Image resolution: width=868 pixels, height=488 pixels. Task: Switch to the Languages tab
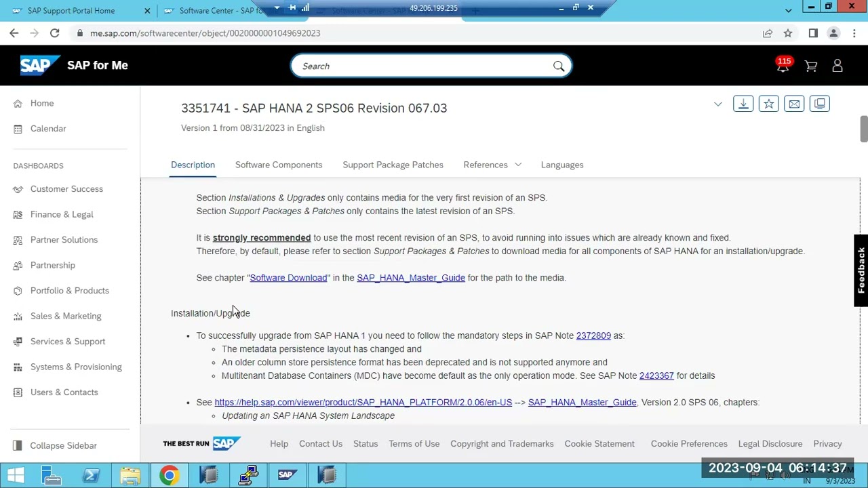[562, 165]
